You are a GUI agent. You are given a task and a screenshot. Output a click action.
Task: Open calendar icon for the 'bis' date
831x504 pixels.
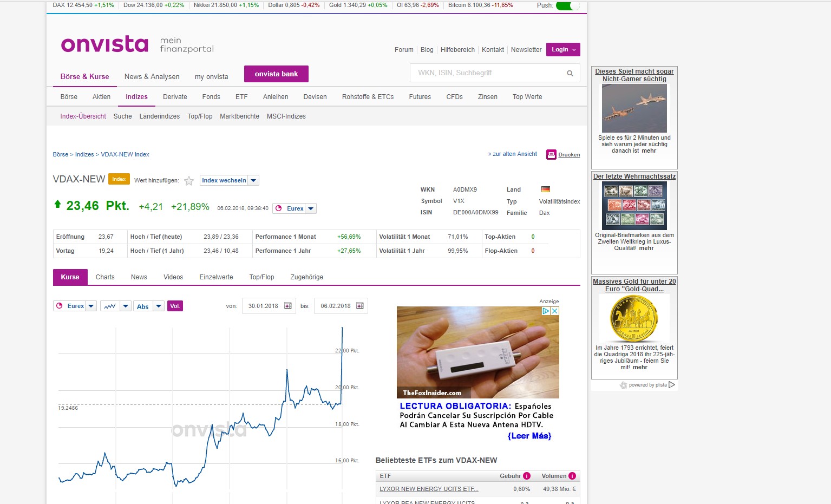pyautogui.click(x=360, y=306)
